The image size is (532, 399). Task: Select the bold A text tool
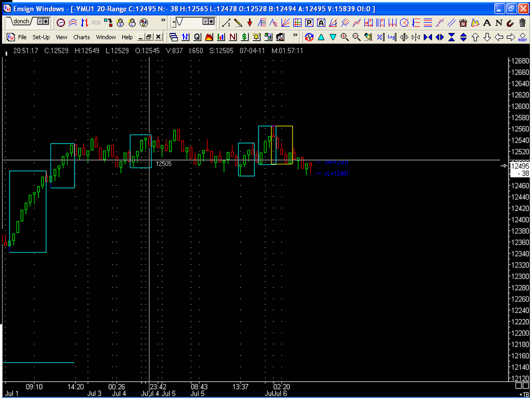(487, 23)
